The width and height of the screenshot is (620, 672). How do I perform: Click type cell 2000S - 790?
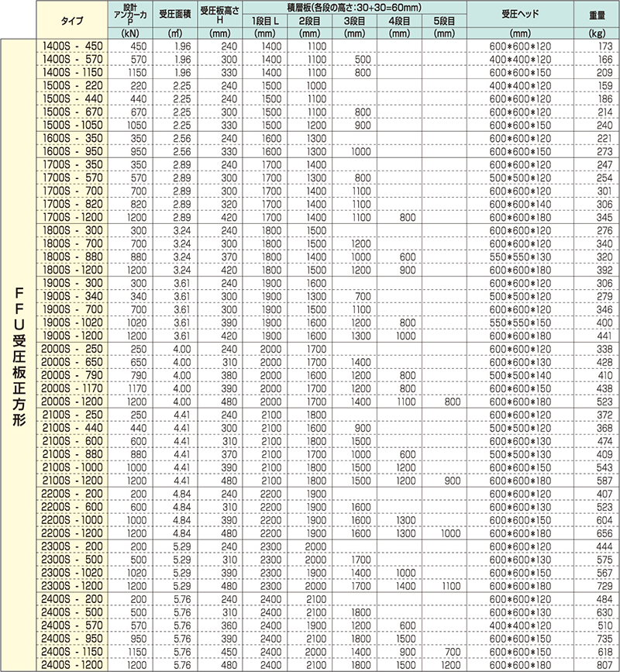71,375
